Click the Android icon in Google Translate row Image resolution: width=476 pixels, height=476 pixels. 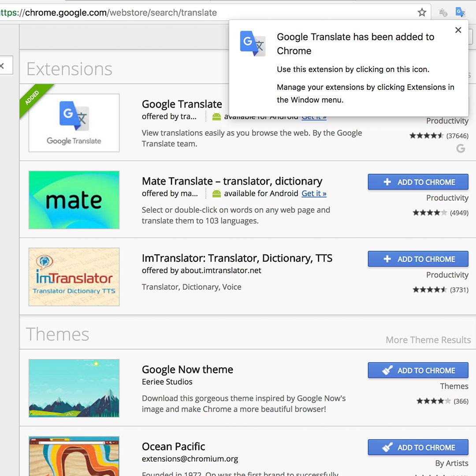click(216, 117)
